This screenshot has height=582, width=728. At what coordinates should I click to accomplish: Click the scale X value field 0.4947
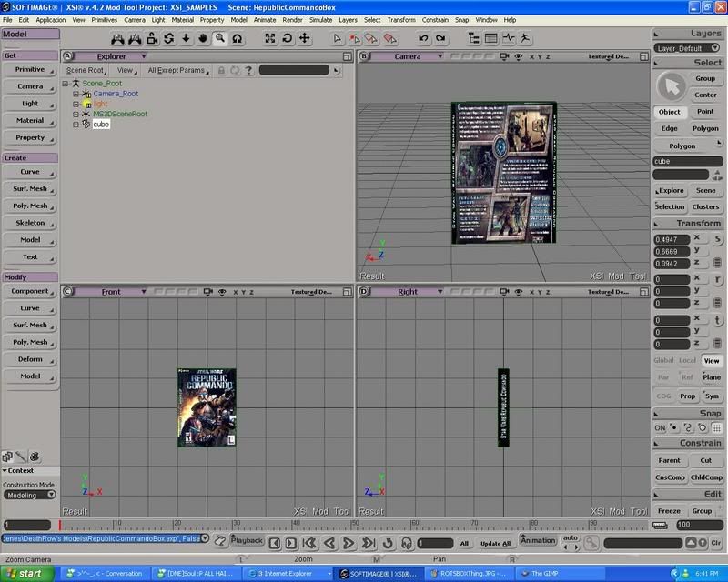click(672, 239)
